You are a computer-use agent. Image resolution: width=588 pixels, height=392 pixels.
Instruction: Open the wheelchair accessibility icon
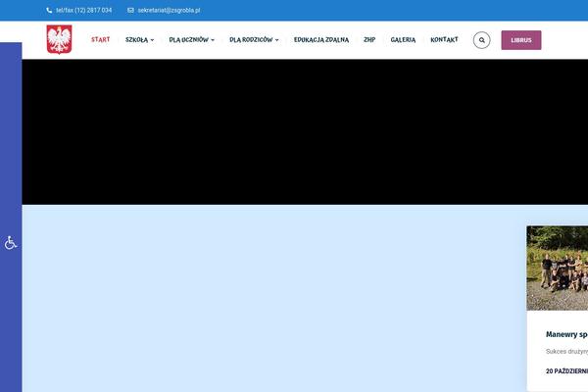coord(11,243)
